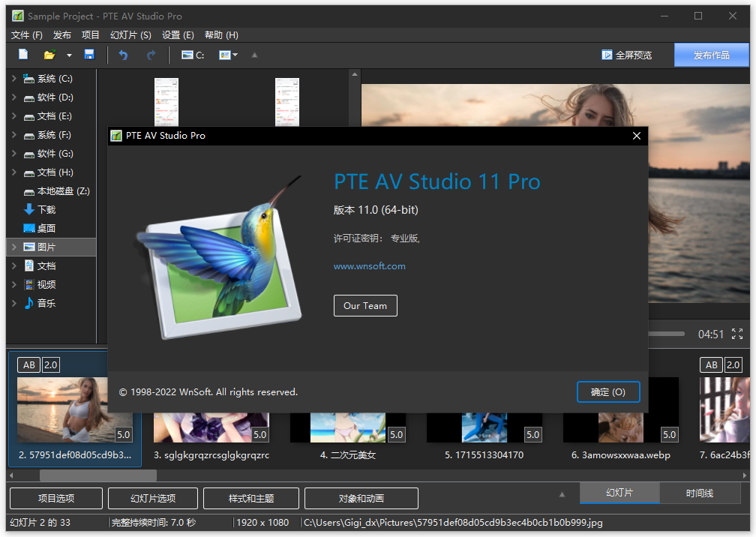
Task: Expand the 文档 (H:) drive node
Action: click(x=14, y=172)
